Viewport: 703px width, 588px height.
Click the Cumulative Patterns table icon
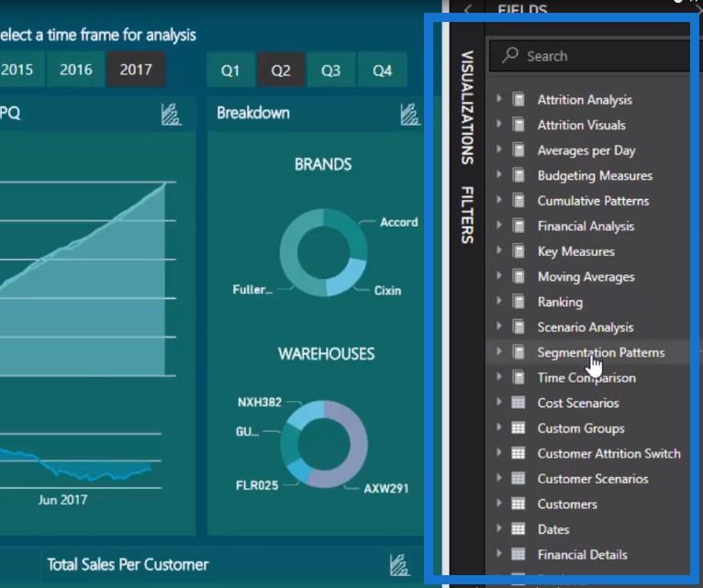click(519, 200)
